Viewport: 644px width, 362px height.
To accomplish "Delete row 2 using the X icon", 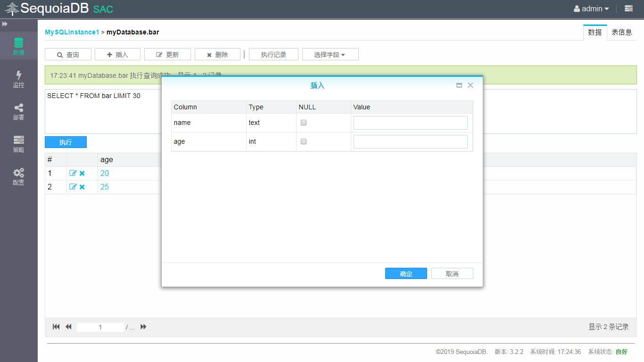I will tap(82, 187).
